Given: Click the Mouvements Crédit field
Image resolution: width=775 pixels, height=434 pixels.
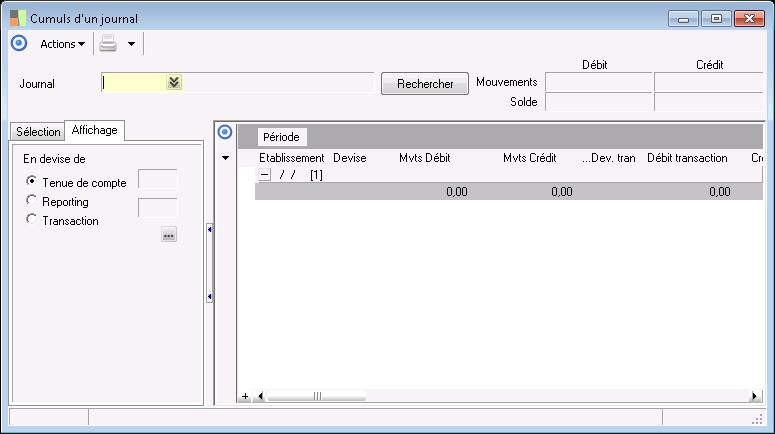Looking at the screenshot, I should tap(708, 82).
